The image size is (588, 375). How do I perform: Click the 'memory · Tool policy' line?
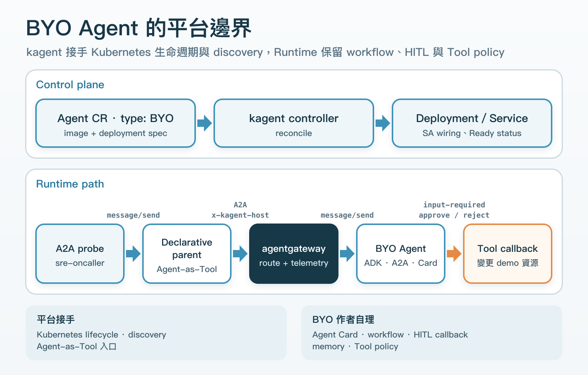pos(355,346)
